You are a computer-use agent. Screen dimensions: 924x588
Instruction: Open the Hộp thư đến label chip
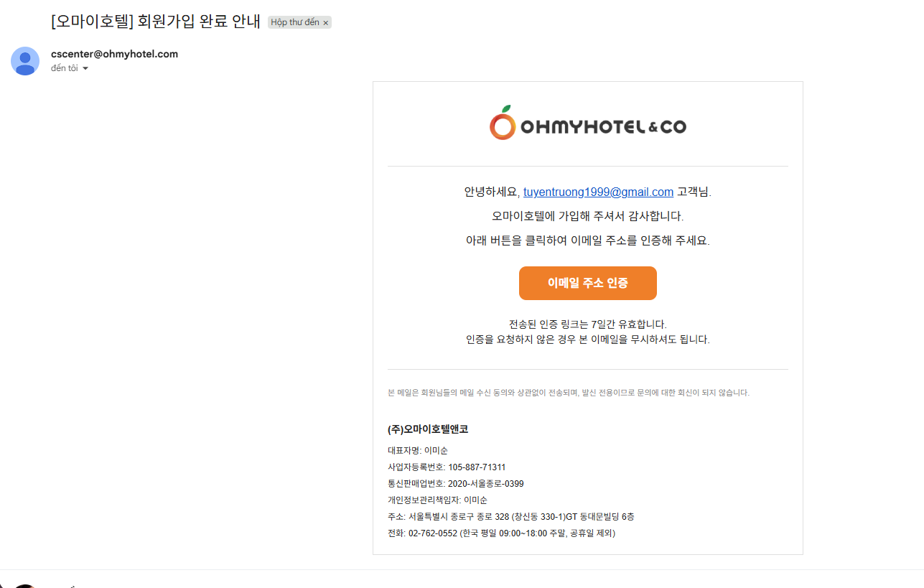295,22
